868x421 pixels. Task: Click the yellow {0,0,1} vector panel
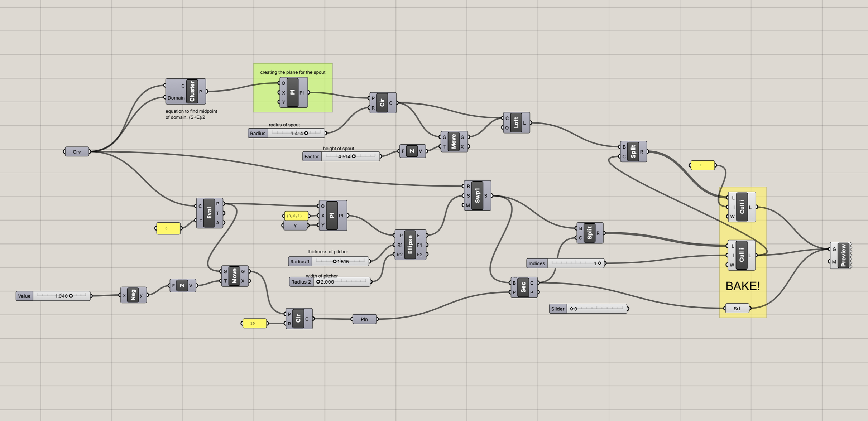(x=296, y=216)
